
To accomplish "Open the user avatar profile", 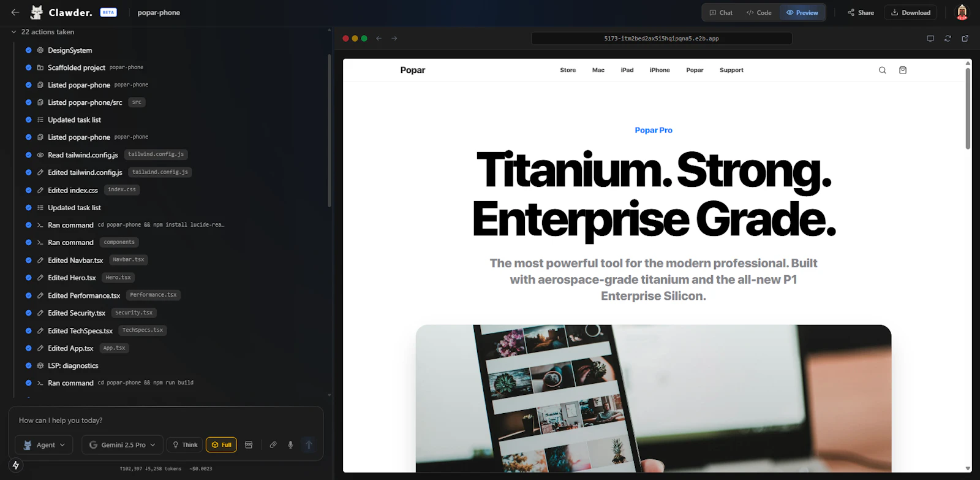I will pos(962,12).
